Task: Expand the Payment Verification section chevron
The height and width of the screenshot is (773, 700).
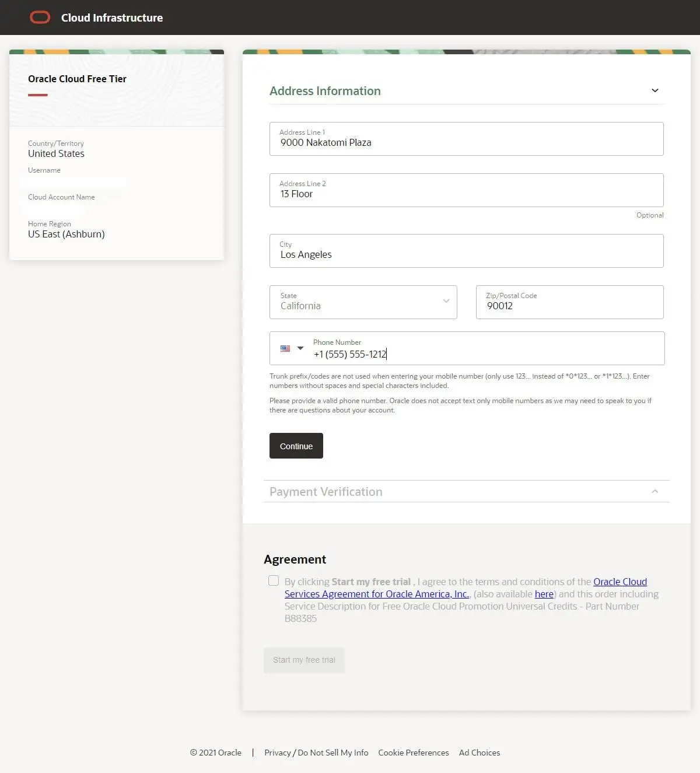Action: (x=655, y=491)
